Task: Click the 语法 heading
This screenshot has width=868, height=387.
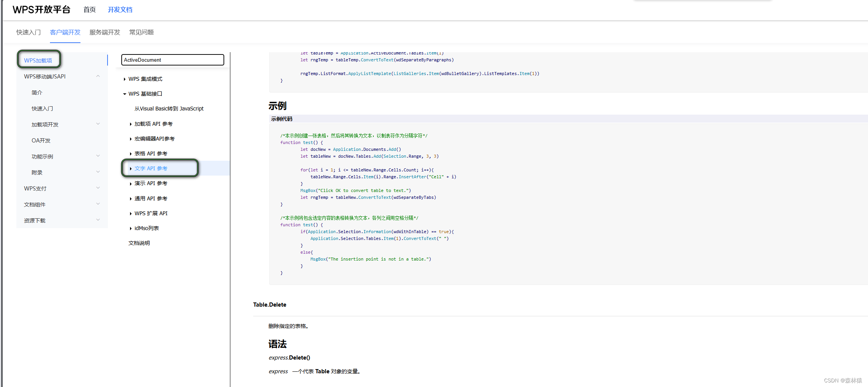Action: pos(277,344)
